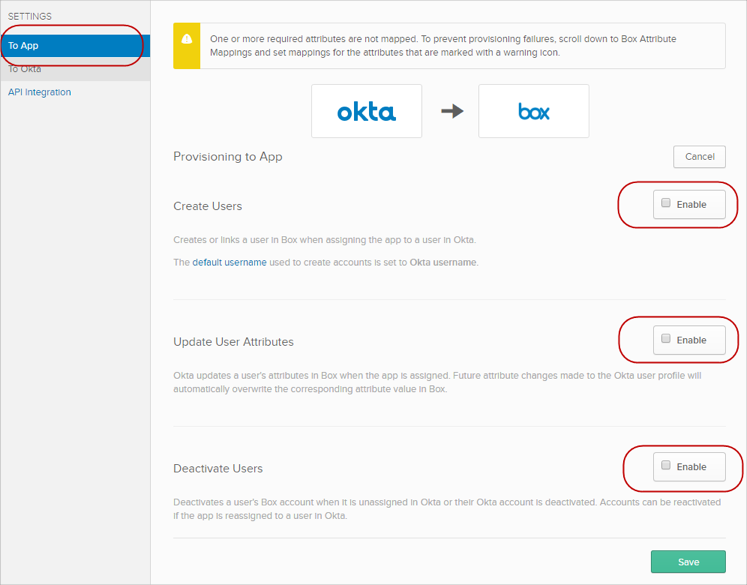Save the provisioning settings
This screenshot has width=747, height=585.
pyautogui.click(x=688, y=561)
